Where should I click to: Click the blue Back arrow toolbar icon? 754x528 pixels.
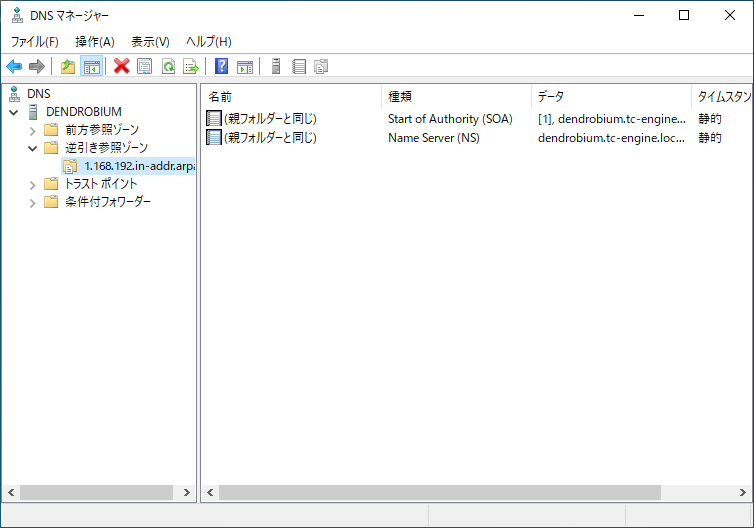point(14,66)
